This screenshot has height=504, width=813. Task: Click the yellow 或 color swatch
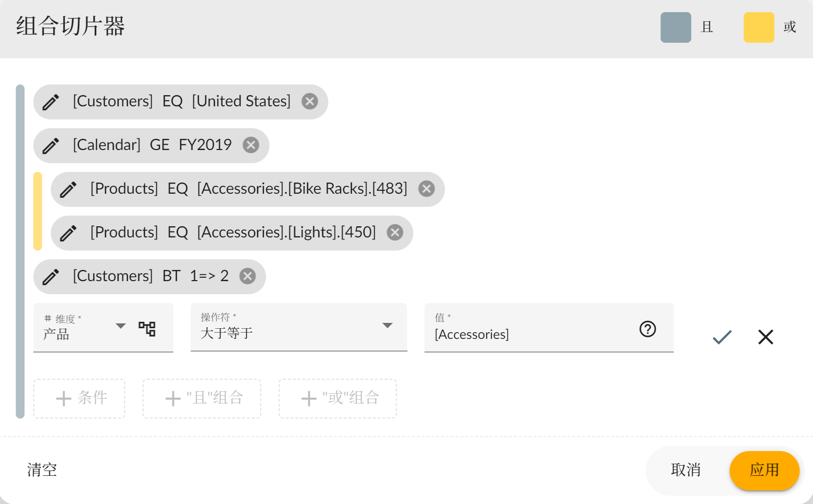pos(759,27)
